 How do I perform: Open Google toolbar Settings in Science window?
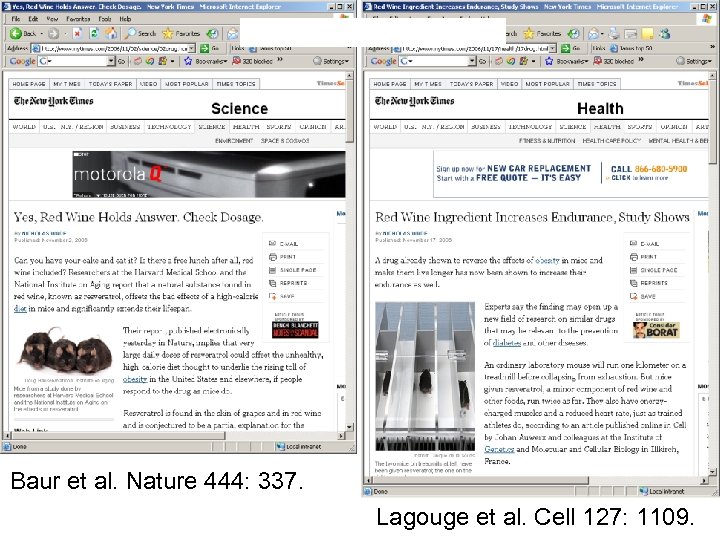(x=331, y=61)
